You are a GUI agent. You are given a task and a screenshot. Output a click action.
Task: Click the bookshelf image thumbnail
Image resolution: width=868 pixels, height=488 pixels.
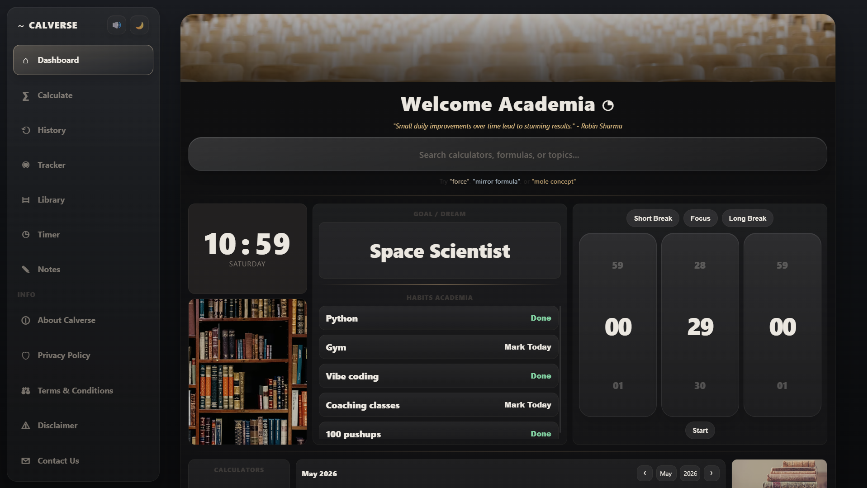tap(247, 371)
